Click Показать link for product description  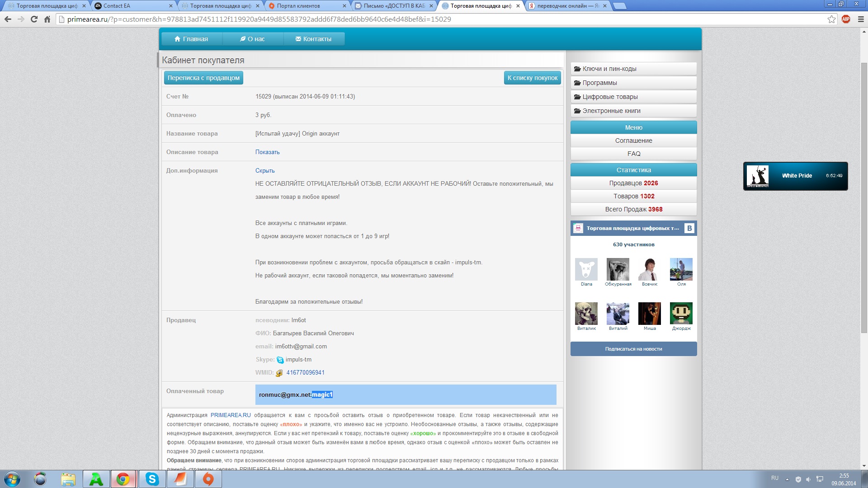267,152
